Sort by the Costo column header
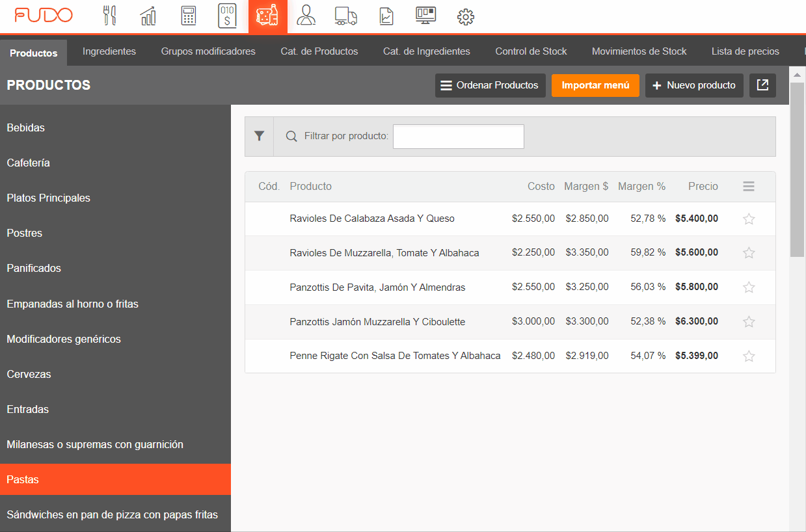Screen dimensions: 806x532 click(x=541, y=186)
